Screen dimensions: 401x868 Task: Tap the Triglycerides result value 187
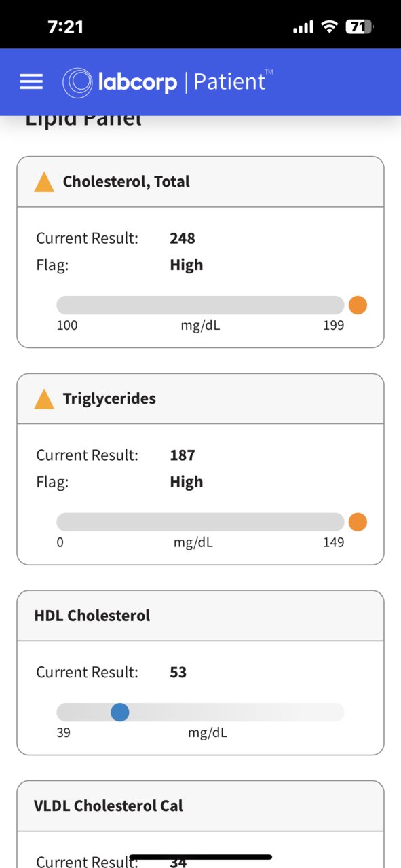(183, 455)
